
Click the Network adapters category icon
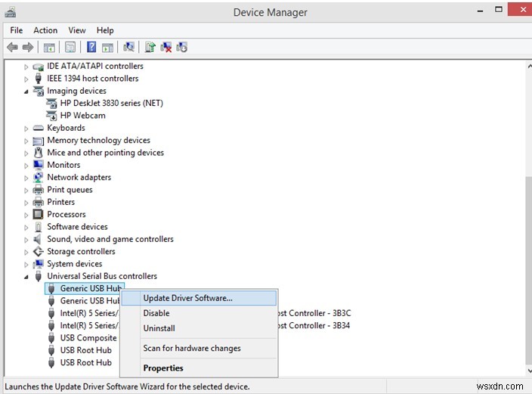point(38,177)
